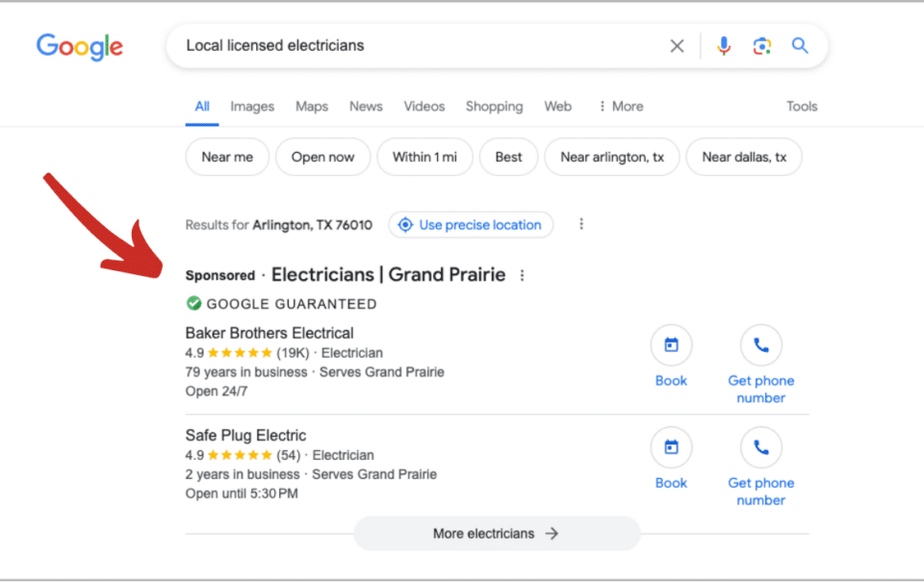
Task: Switch to the Maps tab
Action: [x=312, y=107]
